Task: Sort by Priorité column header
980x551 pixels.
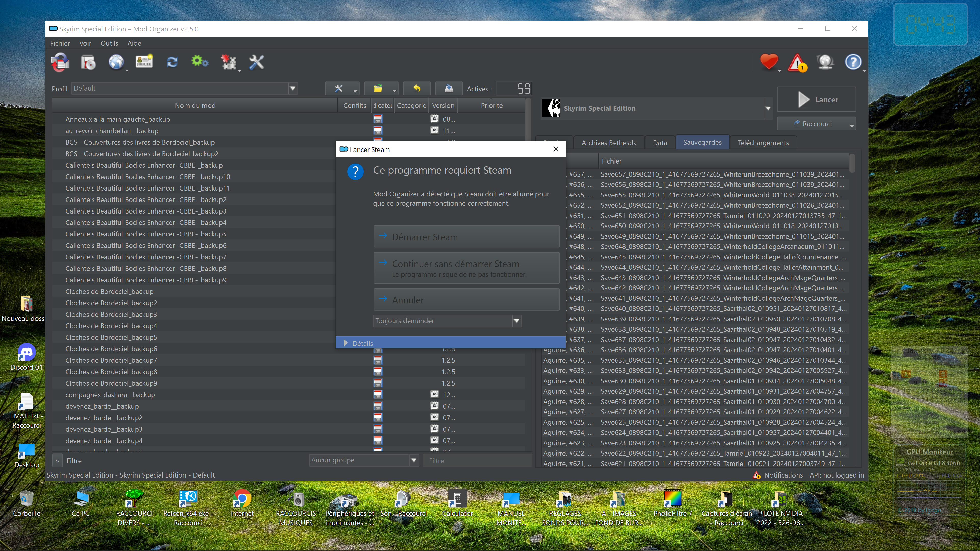Action: click(491, 105)
